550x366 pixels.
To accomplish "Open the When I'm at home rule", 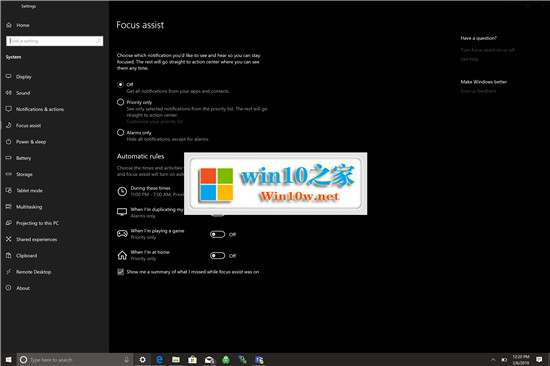I will pos(143,255).
